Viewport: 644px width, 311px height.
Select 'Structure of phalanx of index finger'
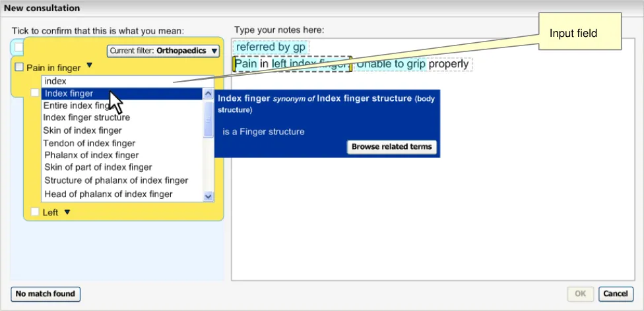click(116, 181)
